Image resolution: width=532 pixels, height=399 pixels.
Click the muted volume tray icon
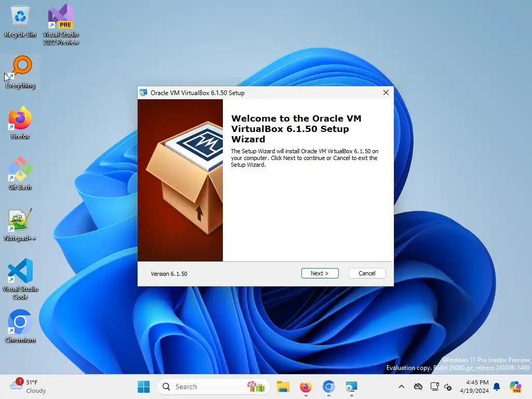click(x=448, y=387)
